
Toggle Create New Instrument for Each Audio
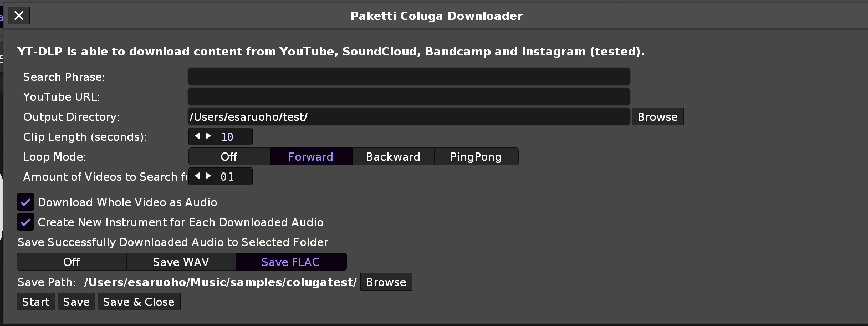click(x=25, y=222)
